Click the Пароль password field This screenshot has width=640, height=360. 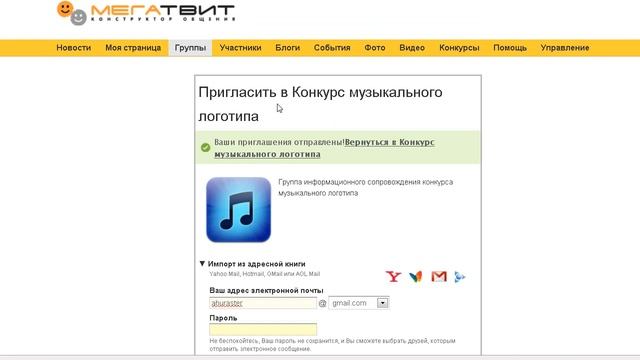263,329
